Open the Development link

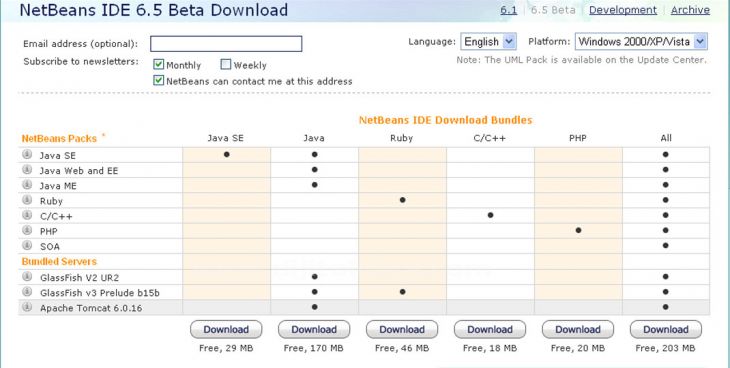(x=623, y=10)
